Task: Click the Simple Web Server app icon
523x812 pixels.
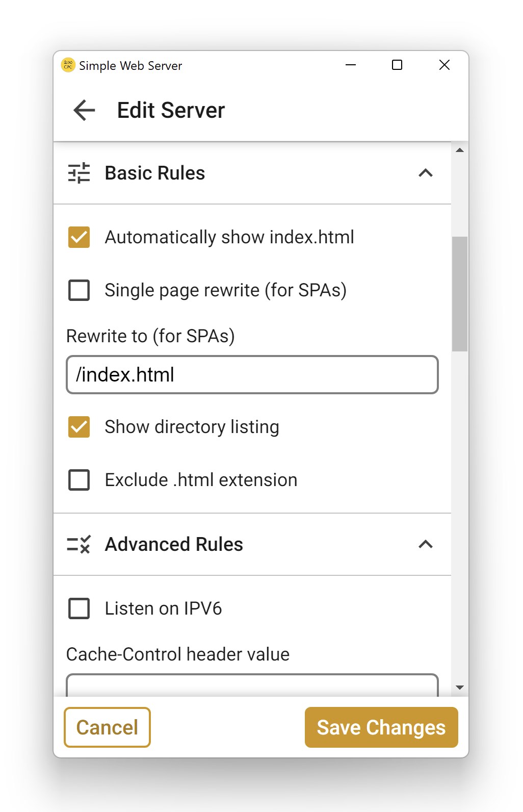Action: [68, 65]
